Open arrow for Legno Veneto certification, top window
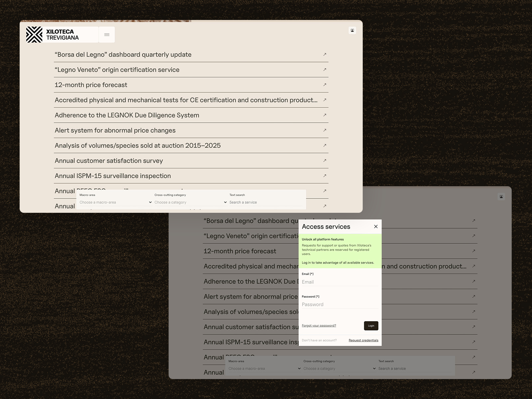This screenshot has width=532, height=399. (325, 69)
